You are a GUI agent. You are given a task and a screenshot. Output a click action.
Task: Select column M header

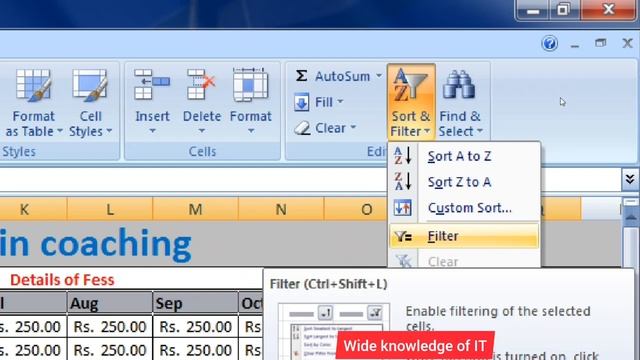point(196,209)
